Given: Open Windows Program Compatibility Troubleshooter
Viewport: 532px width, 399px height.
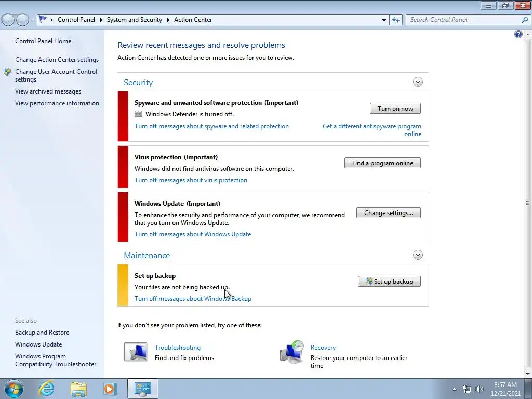Looking at the screenshot, I should 56,360.
